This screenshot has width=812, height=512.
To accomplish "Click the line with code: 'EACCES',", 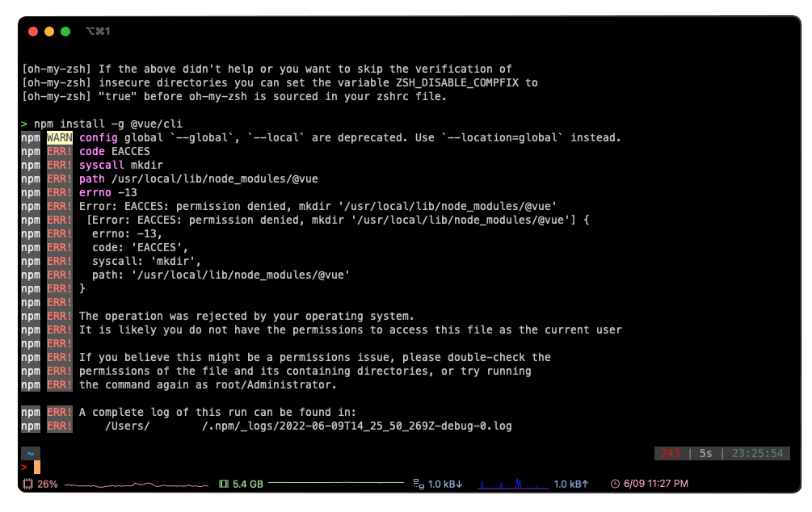I will (x=140, y=247).
